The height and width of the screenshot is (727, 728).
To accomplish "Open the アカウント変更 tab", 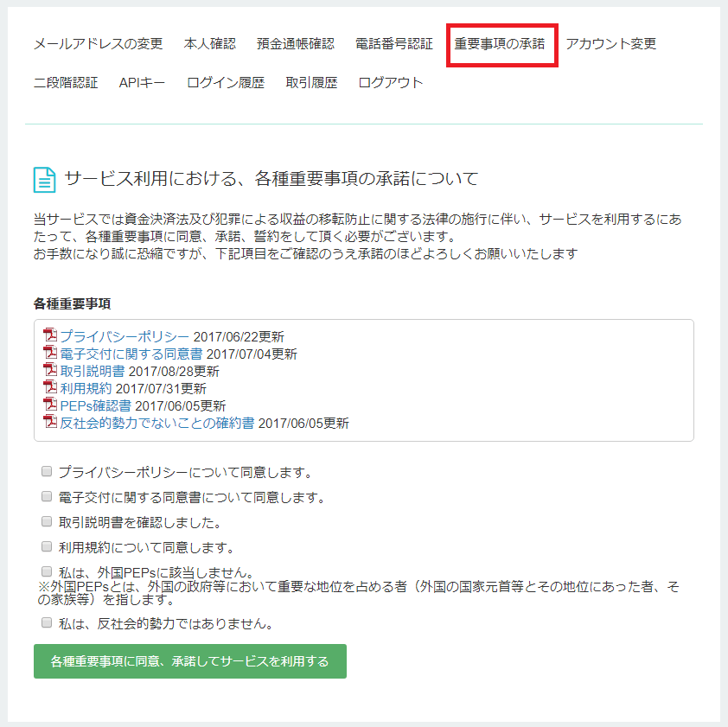I will click(x=610, y=43).
